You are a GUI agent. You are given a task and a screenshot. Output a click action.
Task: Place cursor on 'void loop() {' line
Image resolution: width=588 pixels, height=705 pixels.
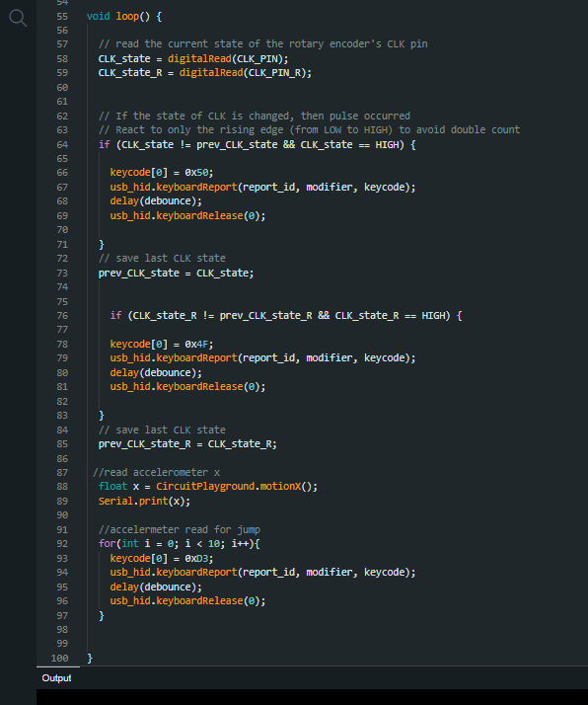pos(124,17)
